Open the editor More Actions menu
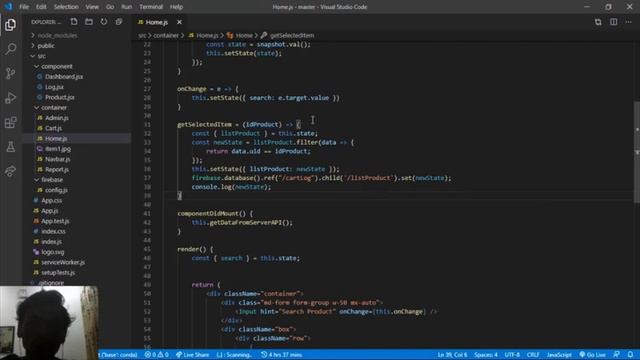The image size is (640, 360). click(629, 22)
